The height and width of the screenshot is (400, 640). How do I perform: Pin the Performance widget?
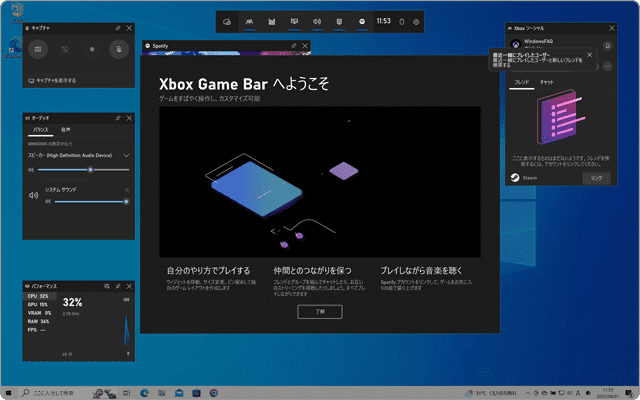(118, 286)
